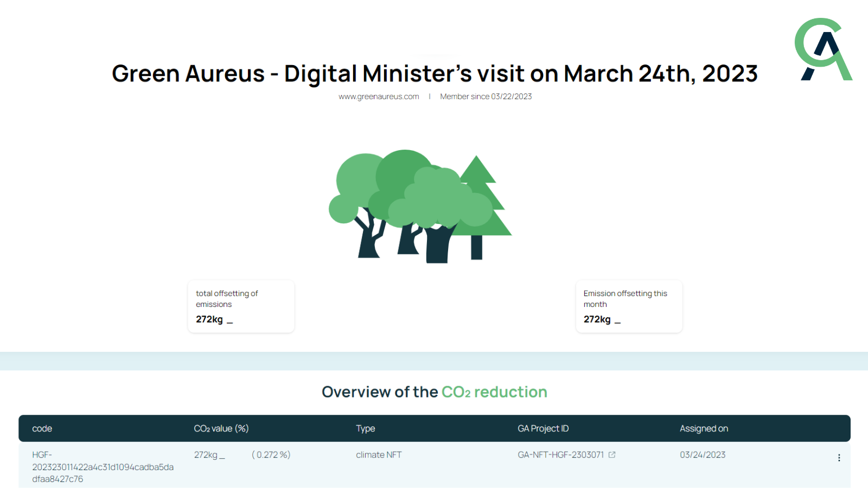Open the three-dot row options menu
The height and width of the screenshot is (488, 868).
tap(839, 458)
